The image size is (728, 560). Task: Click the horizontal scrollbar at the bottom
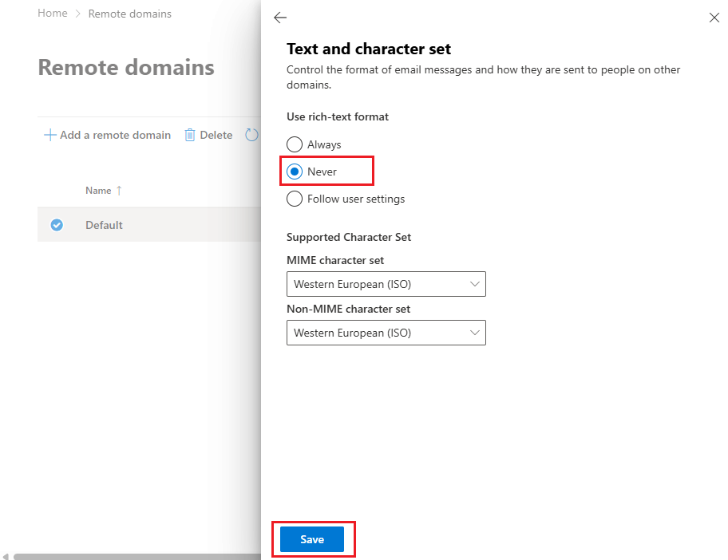[137, 556]
